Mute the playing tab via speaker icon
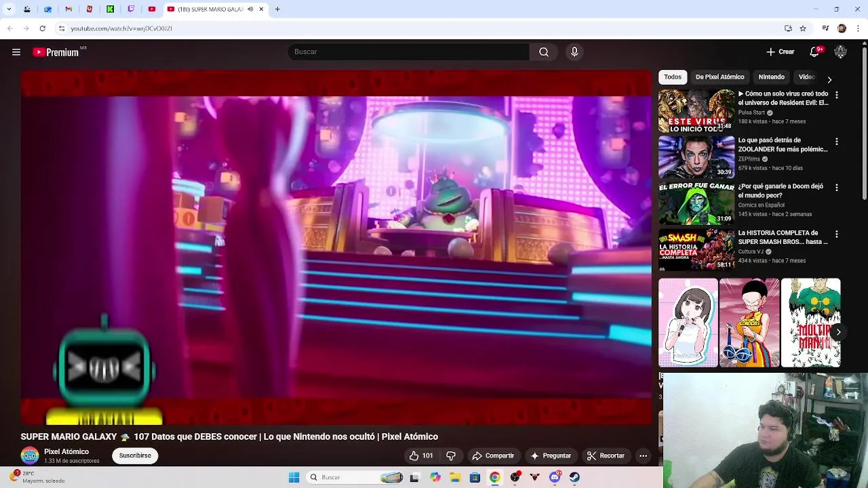This screenshot has width=868, height=488. click(x=250, y=9)
